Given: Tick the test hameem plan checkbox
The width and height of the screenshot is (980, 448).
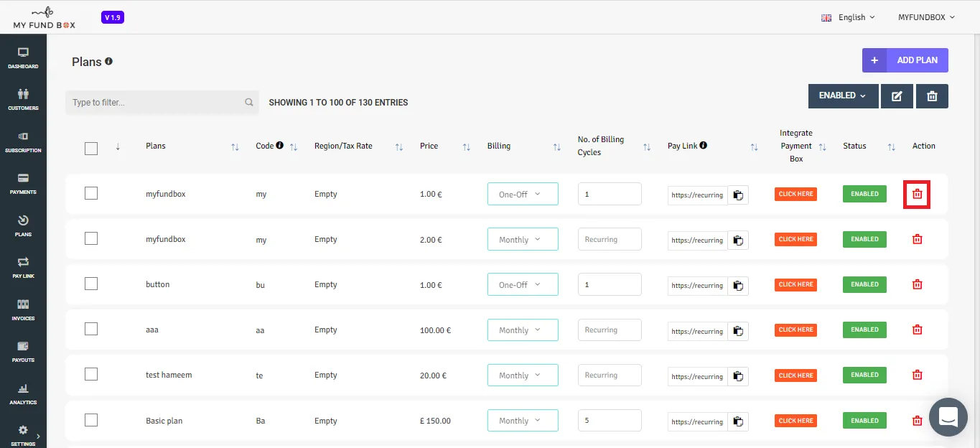Looking at the screenshot, I should coord(91,374).
